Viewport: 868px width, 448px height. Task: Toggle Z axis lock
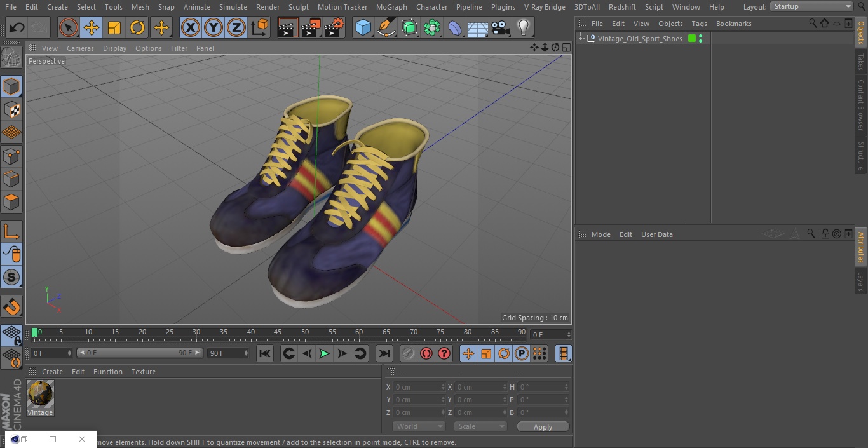click(x=236, y=27)
